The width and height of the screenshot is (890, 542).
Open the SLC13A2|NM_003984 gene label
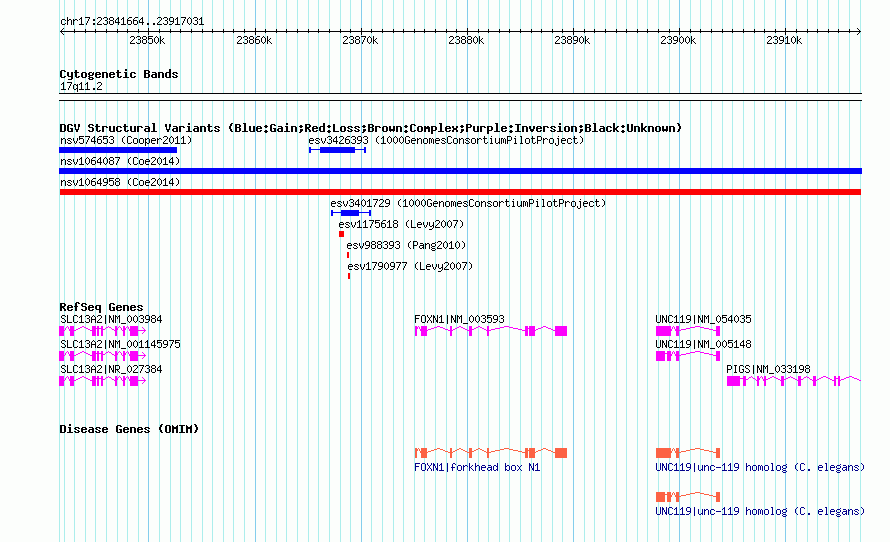[111, 320]
